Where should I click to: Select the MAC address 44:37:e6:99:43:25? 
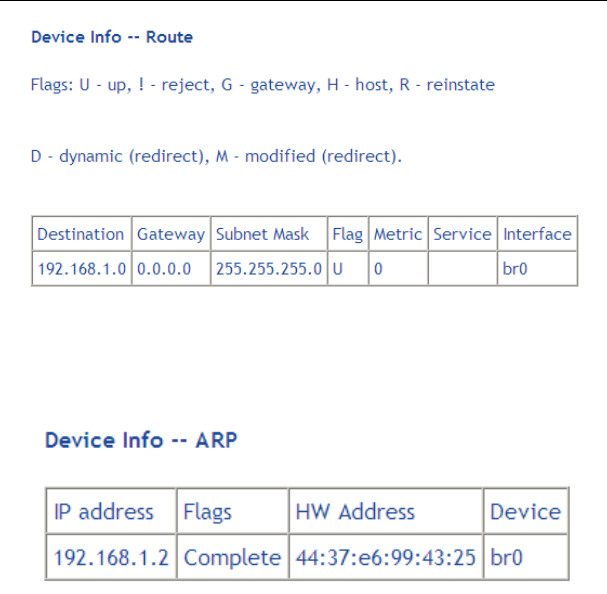(x=386, y=557)
